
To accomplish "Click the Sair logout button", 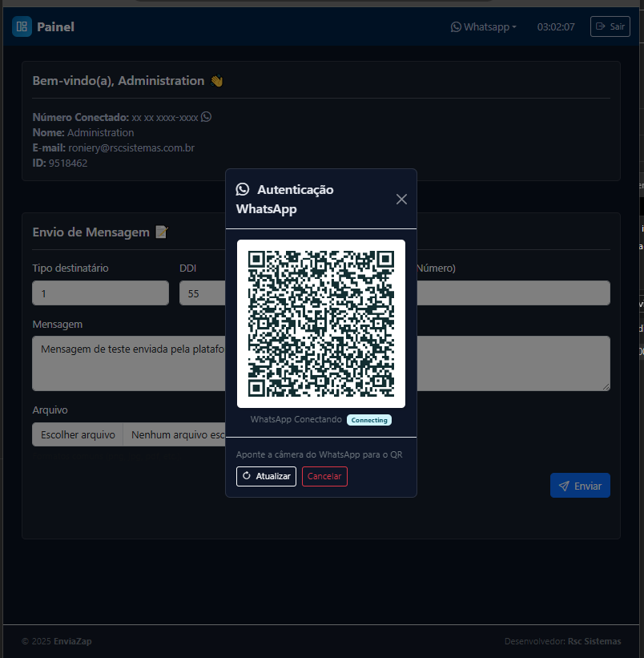I will click(x=610, y=26).
